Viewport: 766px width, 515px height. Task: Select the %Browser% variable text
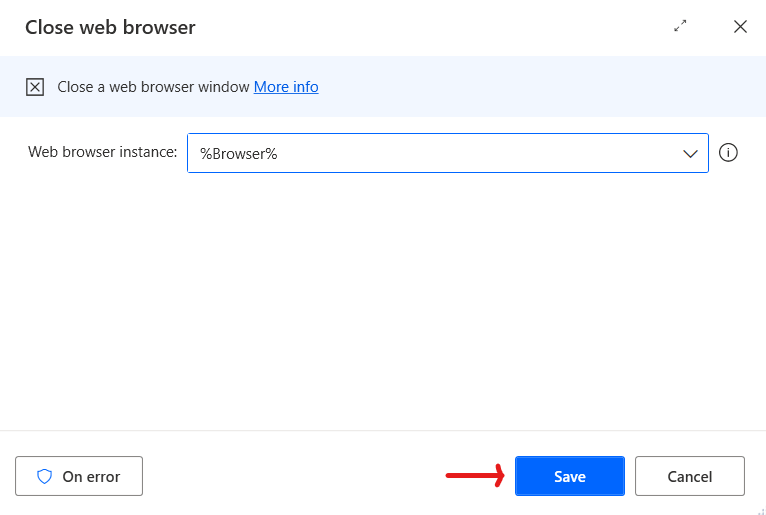point(238,154)
